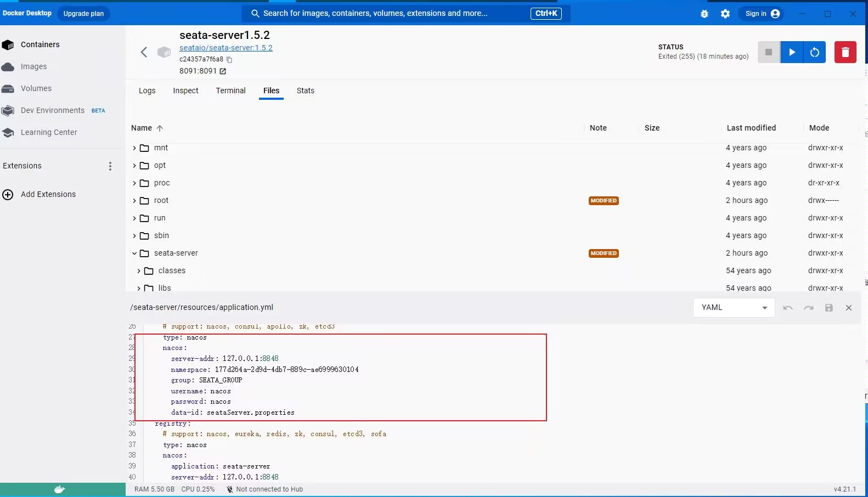Expand the proc folder
The height and width of the screenshot is (497, 868).
134,183
